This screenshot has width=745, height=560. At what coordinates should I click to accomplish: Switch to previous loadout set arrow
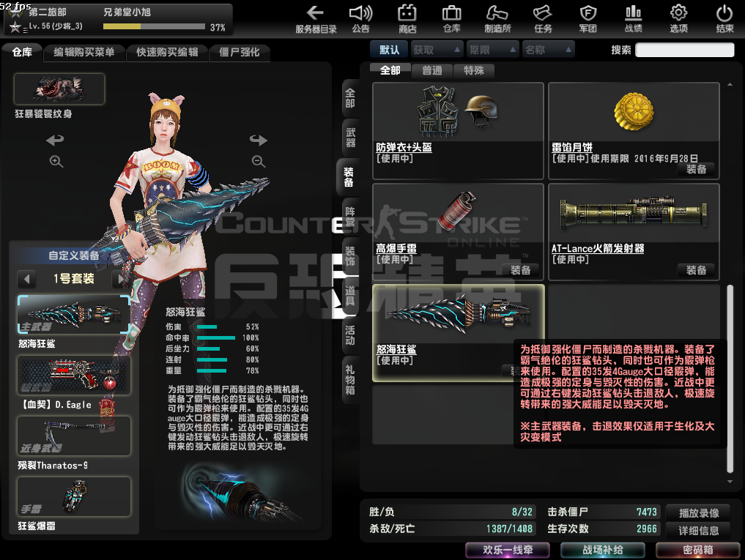pos(27,279)
